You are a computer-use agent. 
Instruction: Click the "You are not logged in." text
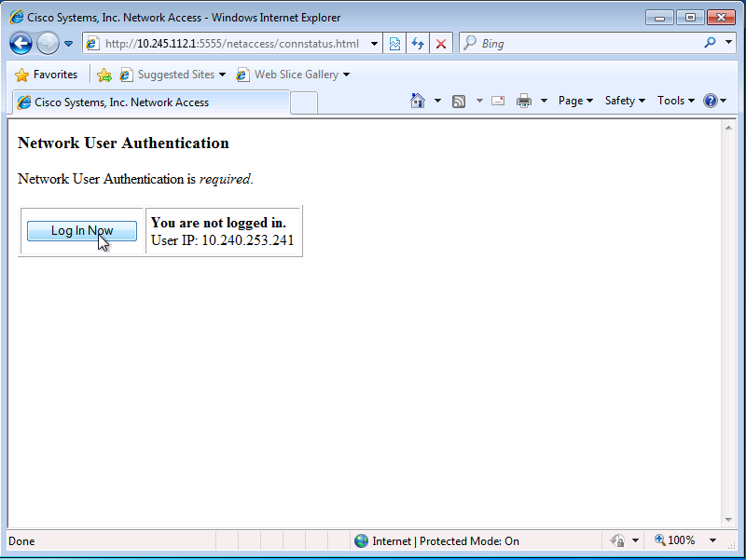pos(218,223)
